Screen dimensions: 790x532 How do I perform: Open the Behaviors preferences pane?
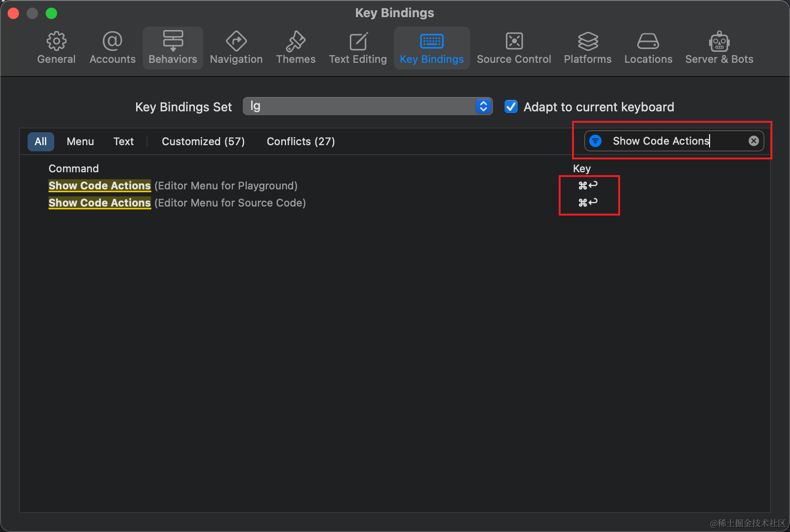pyautogui.click(x=173, y=48)
